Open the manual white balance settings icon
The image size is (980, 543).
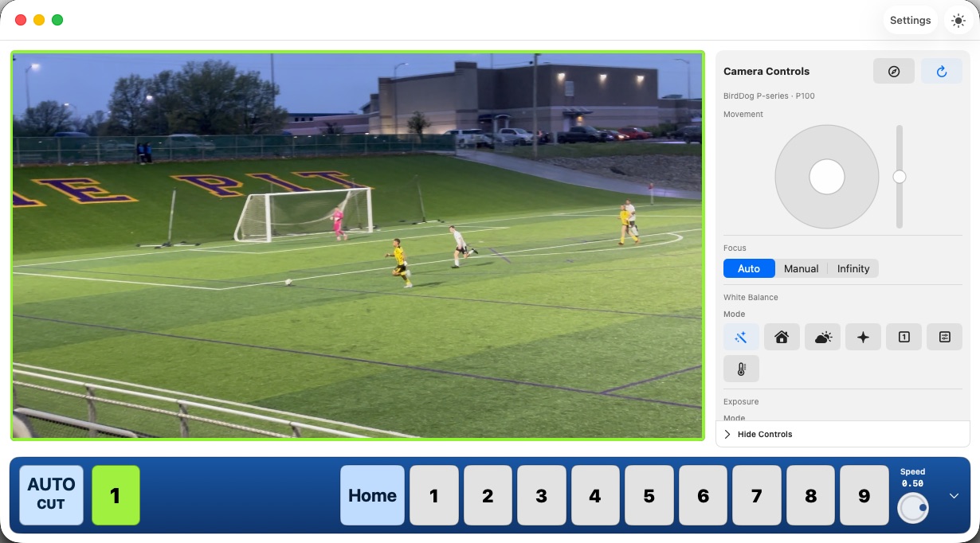click(944, 337)
